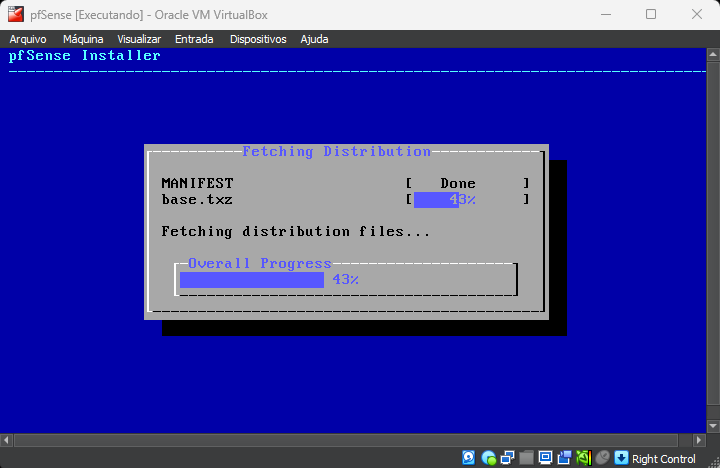Click the green CPU execution status icon

(583, 457)
